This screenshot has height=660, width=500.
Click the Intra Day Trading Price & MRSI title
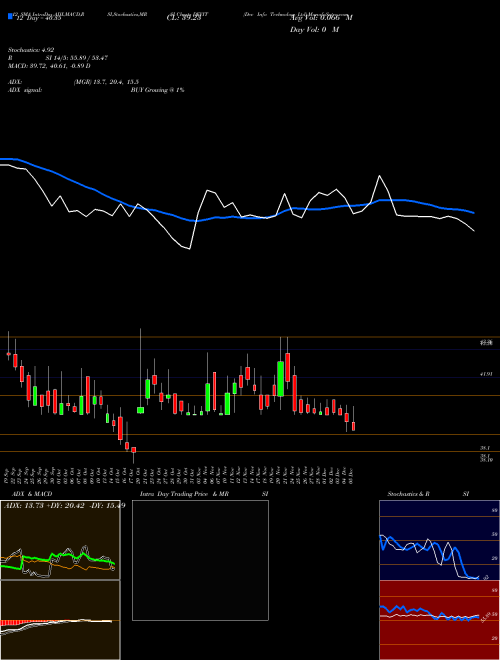(204, 494)
